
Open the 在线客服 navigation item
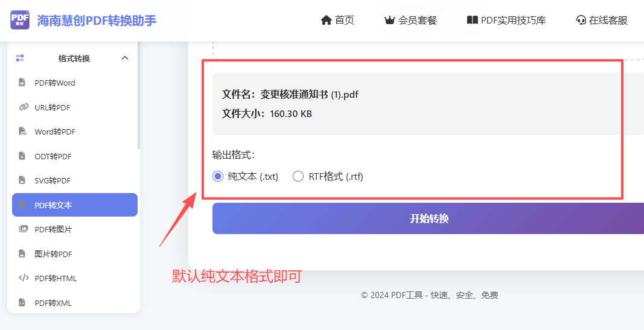[602, 20]
